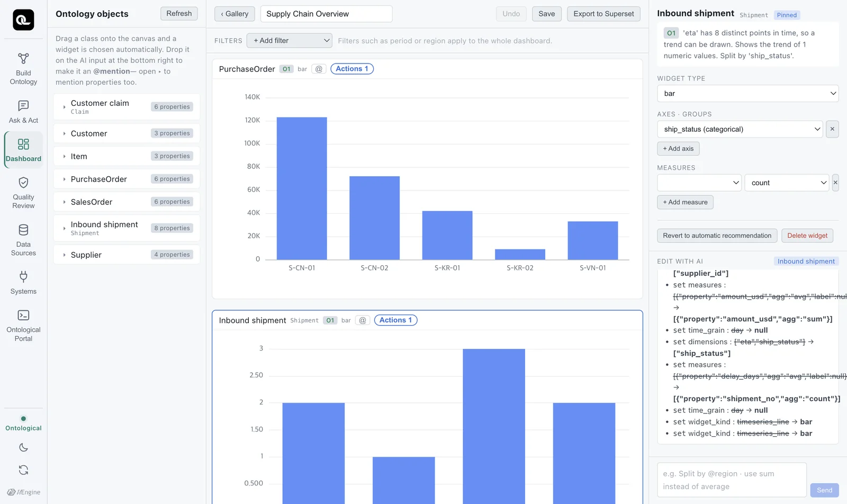Open the widget type dropdown showing bar
Screen dimensions: 847x504
coord(748,93)
